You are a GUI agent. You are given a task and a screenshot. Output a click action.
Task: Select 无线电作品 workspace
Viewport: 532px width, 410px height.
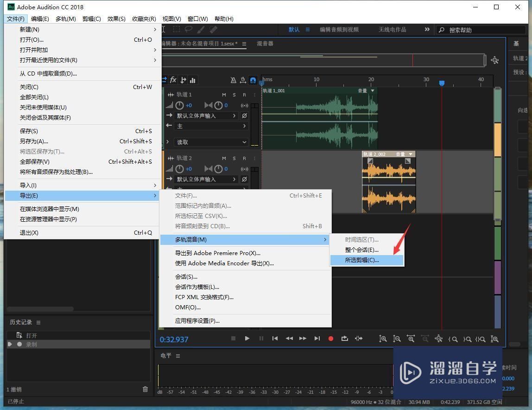click(392, 30)
